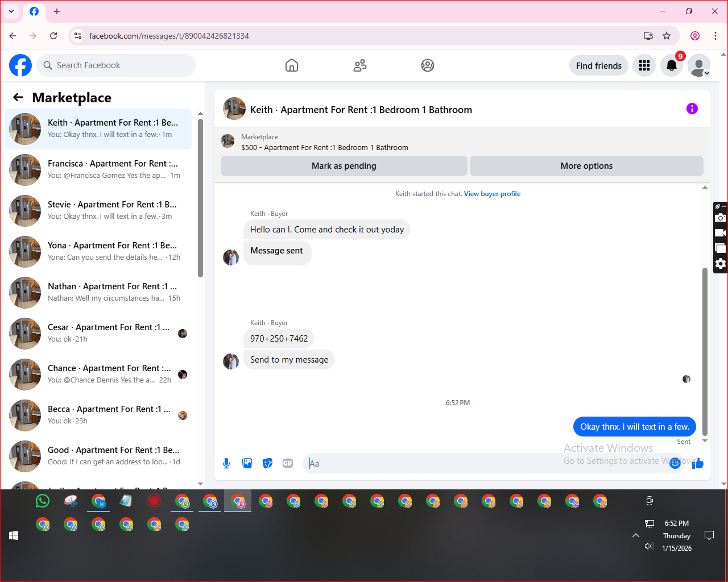Open Francisca apartment conversation
This screenshot has height=582, width=728.
[x=98, y=170]
